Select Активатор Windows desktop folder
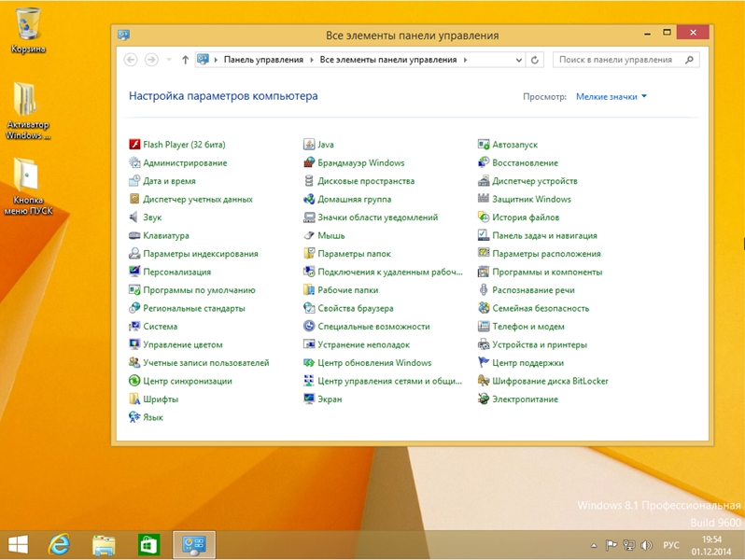 coord(28,111)
